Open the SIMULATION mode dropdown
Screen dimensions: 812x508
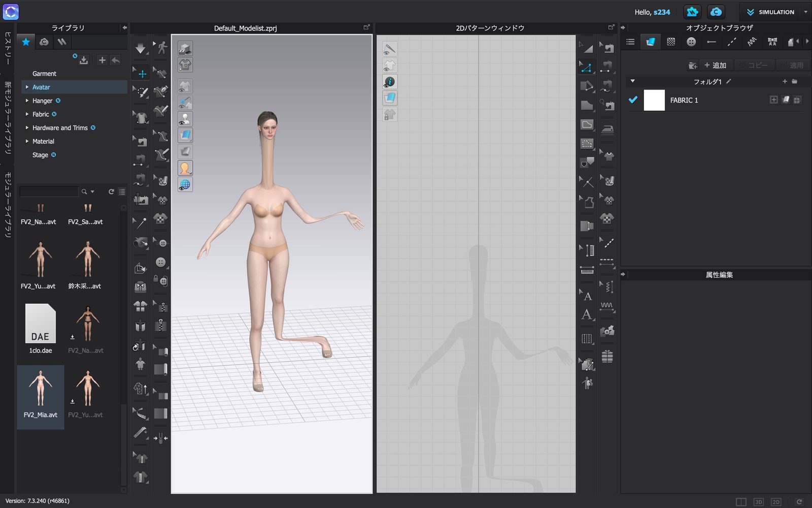pos(805,12)
